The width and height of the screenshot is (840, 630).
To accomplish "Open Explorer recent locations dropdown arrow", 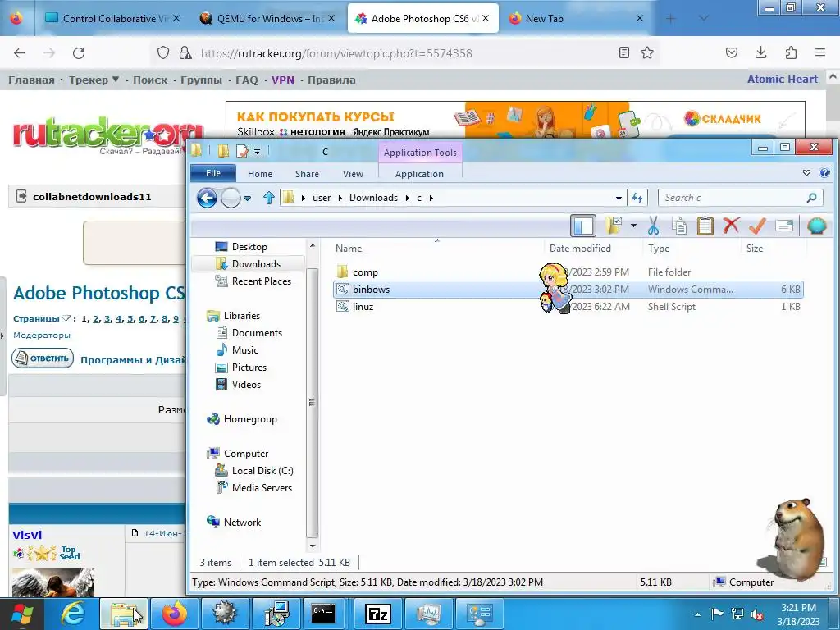I will [x=247, y=199].
